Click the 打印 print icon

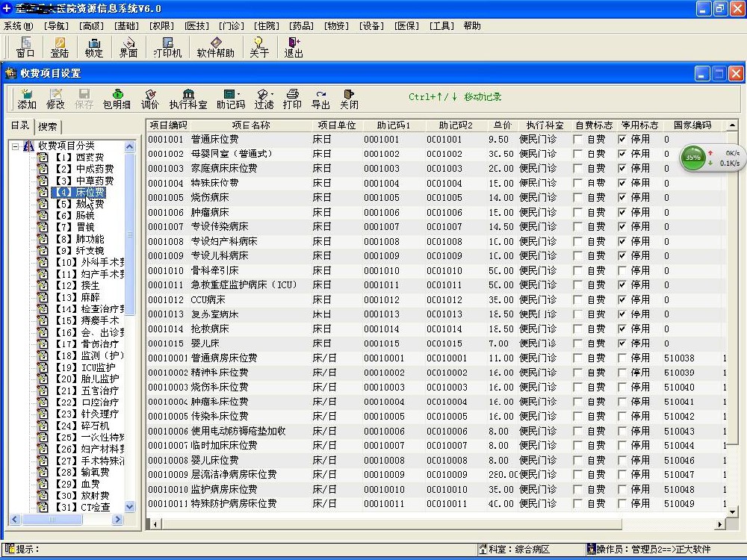(292, 99)
